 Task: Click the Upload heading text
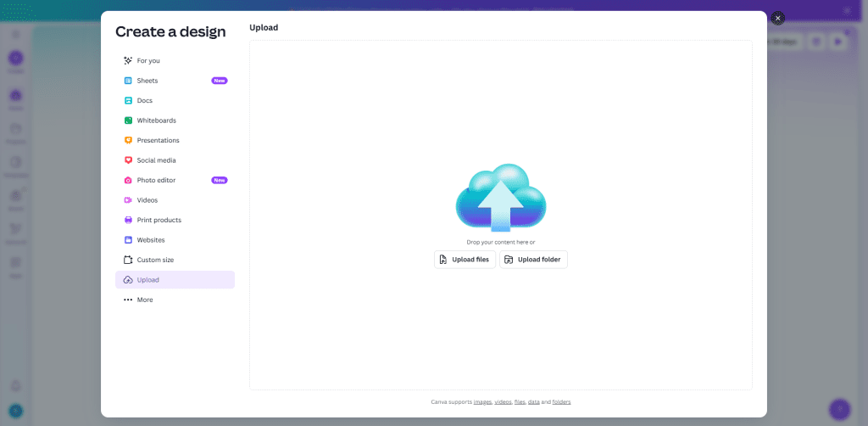pos(264,27)
